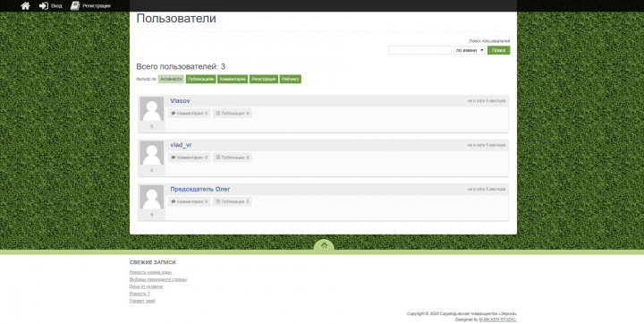The width and height of the screenshot is (644, 324).
Task: Click vlad_vr's comments counter
Action: pos(190,158)
